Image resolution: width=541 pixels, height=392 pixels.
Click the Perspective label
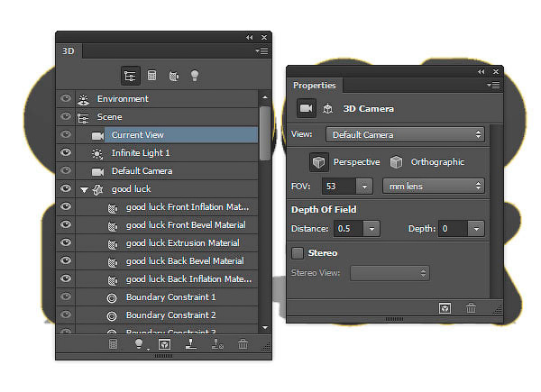tap(356, 162)
